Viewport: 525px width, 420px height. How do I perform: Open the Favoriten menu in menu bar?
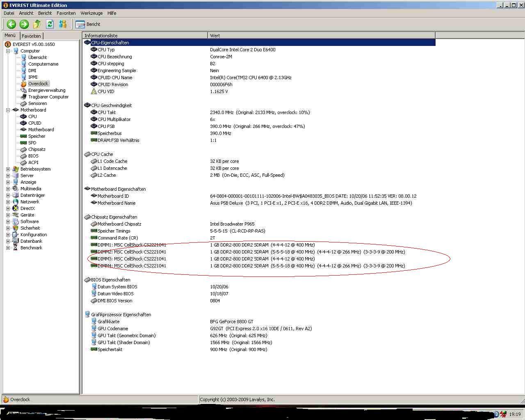pyautogui.click(x=66, y=13)
